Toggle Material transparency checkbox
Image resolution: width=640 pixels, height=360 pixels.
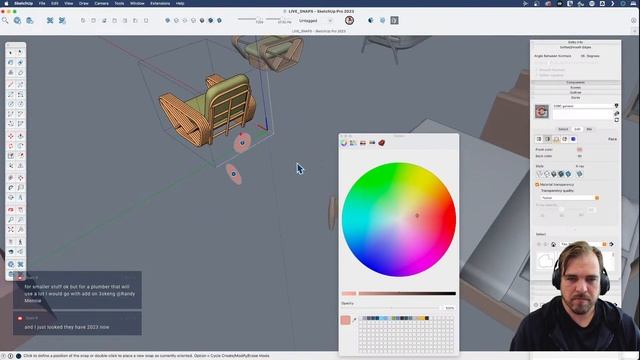tap(538, 184)
